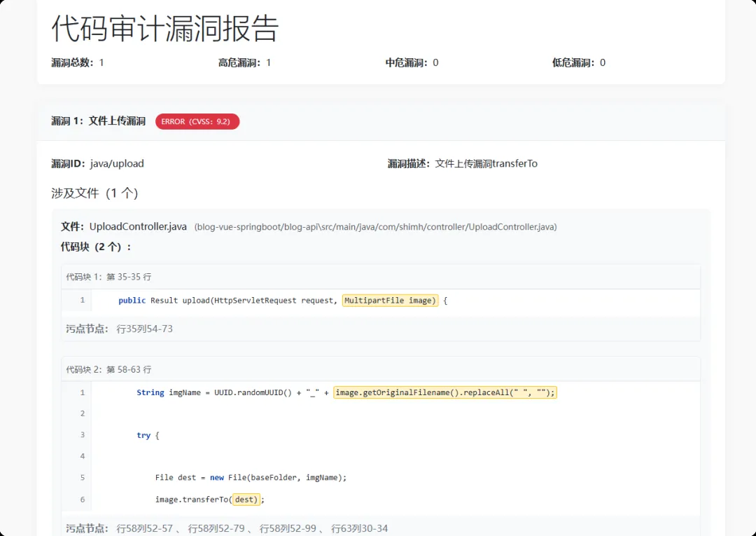The image size is (756, 536).
Task: Click taint node 行63列30-34
Action: [359, 529]
